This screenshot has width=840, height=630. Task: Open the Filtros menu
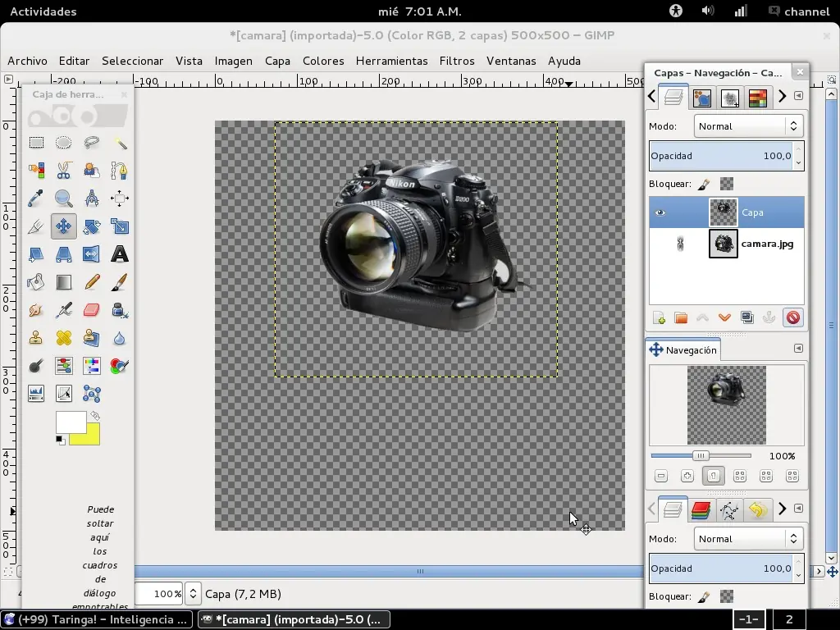[x=457, y=61]
